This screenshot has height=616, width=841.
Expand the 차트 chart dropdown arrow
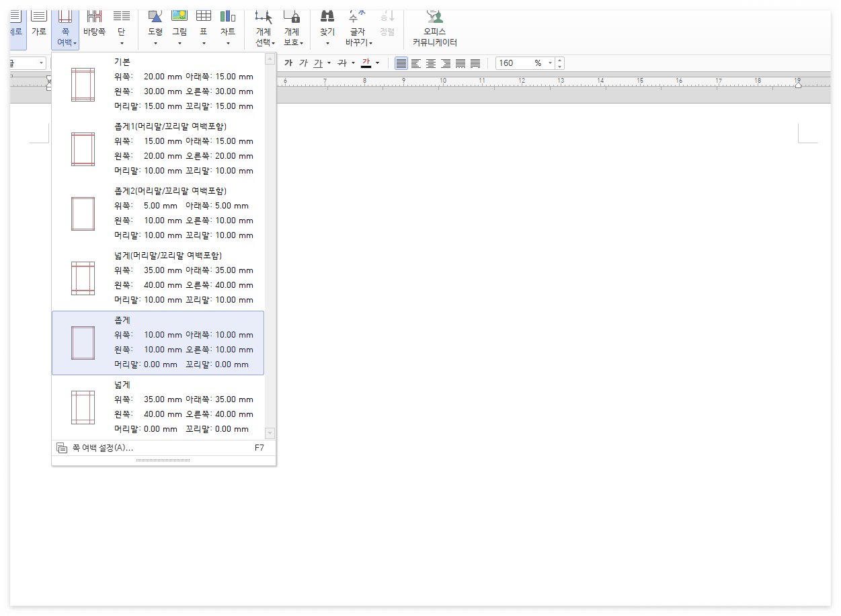pyautogui.click(x=228, y=44)
